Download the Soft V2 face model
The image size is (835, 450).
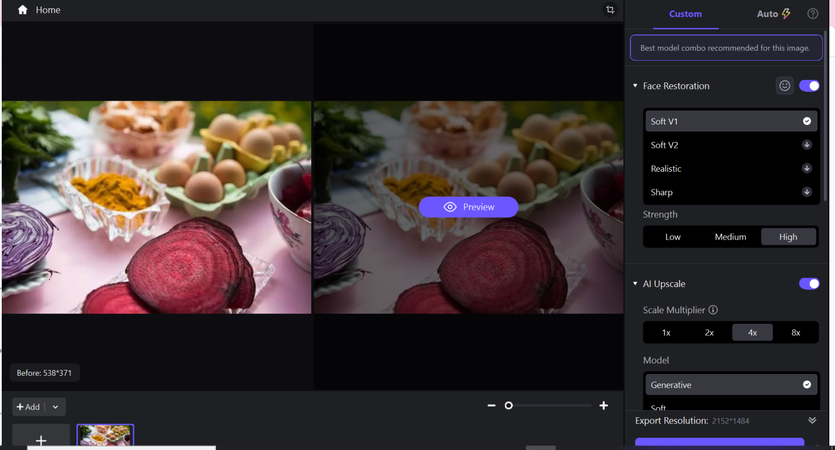tap(807, 145)
